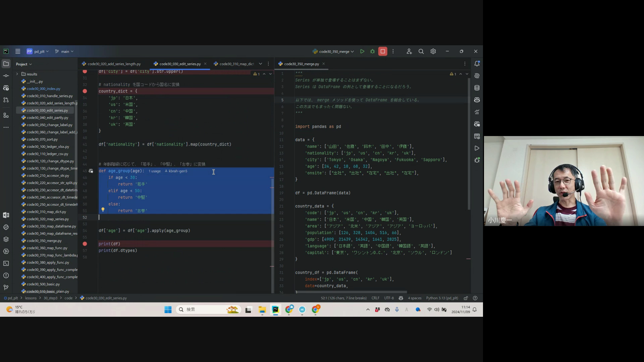Click the 1 usage inlay hint
Viewport: 644px width, 362px height.
tap(155, 171)
